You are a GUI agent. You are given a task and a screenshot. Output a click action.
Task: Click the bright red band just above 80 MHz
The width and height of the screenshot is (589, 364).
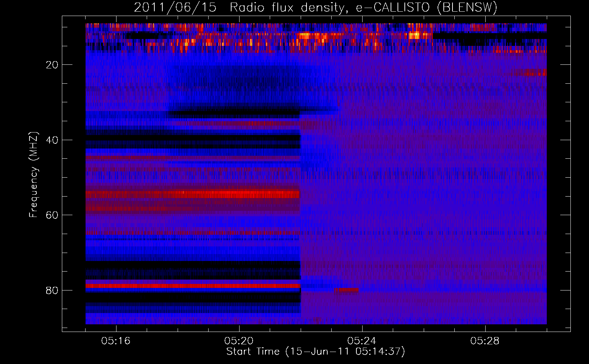point(193,286)
